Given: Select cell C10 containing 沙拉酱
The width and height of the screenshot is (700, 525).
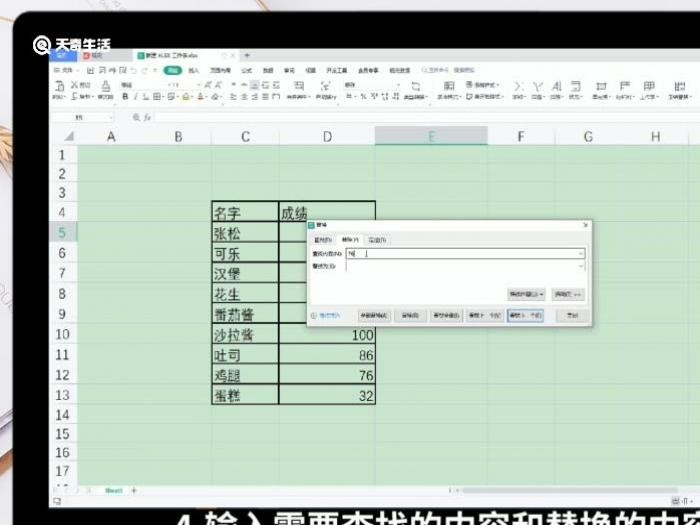Looking at the screenshot, I should 245,335.
